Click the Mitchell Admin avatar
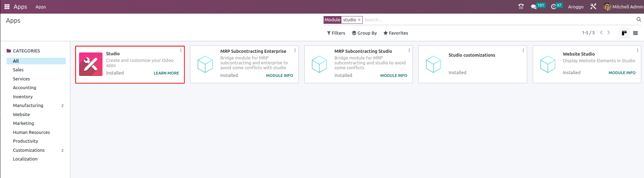Screen dimensions: 644x178 coord(607,7)
